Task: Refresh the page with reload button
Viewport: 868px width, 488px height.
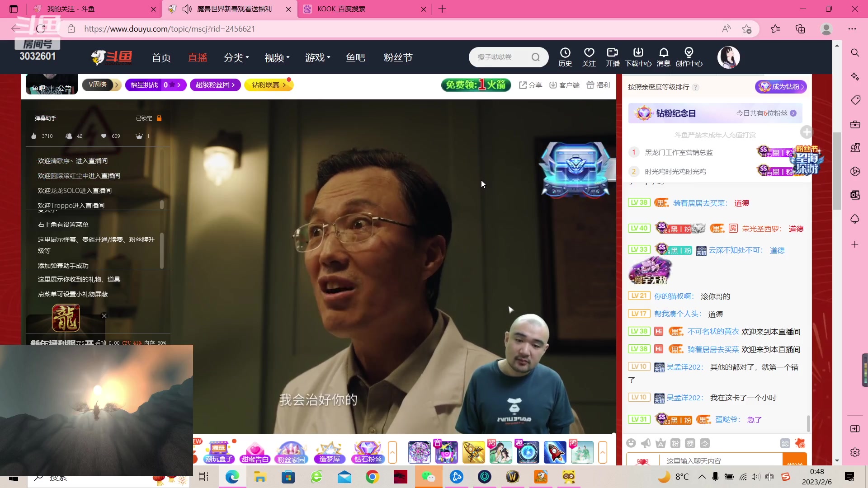Action: (41, 29)
